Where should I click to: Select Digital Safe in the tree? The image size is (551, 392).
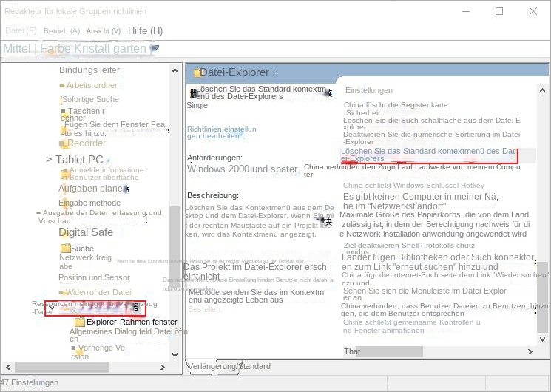pyautogui.click(x=86, y=232)
